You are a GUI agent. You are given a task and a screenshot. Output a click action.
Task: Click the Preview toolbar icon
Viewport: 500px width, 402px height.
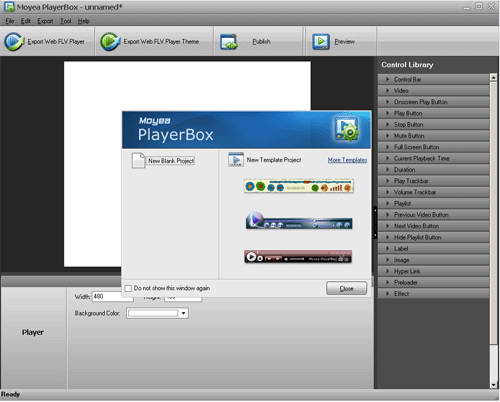[321, 42]
